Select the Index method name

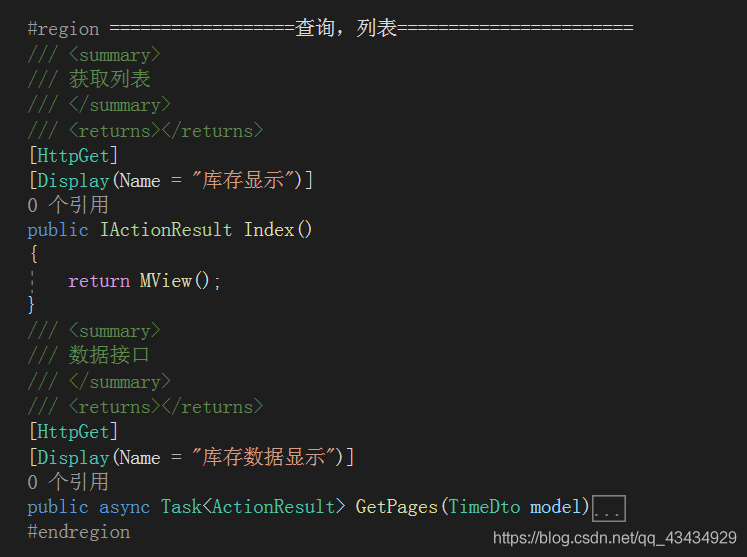pos(269,230)
